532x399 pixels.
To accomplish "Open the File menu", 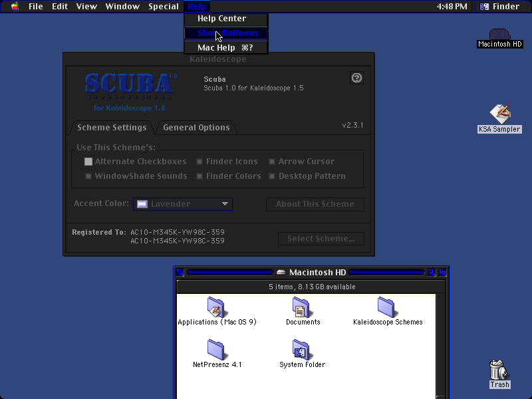I will [36, 7].
